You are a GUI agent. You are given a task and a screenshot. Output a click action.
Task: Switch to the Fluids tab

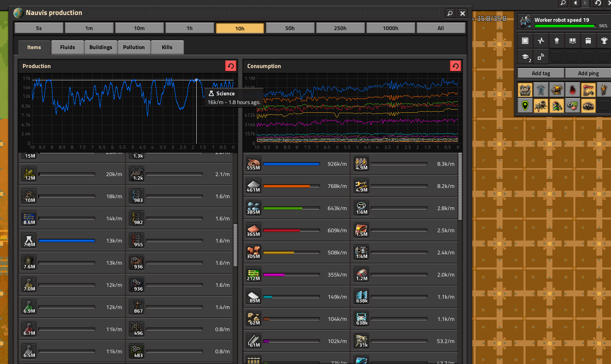tap(68, 47)
